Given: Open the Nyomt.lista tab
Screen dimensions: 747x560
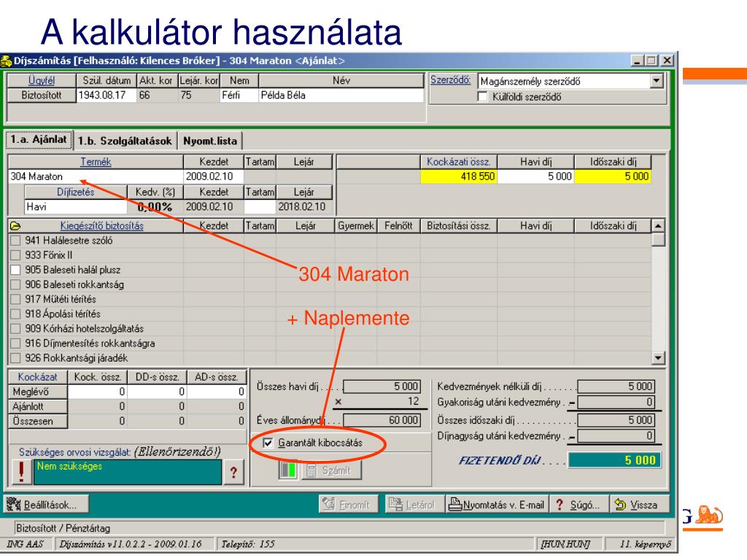Looking at the screenshot, I should (210, 141).
